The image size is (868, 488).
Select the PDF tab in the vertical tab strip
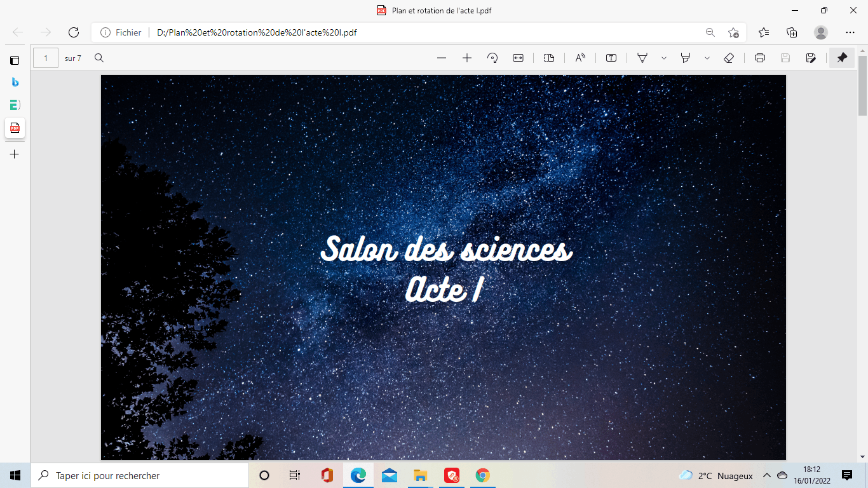(x=15, y=128)
